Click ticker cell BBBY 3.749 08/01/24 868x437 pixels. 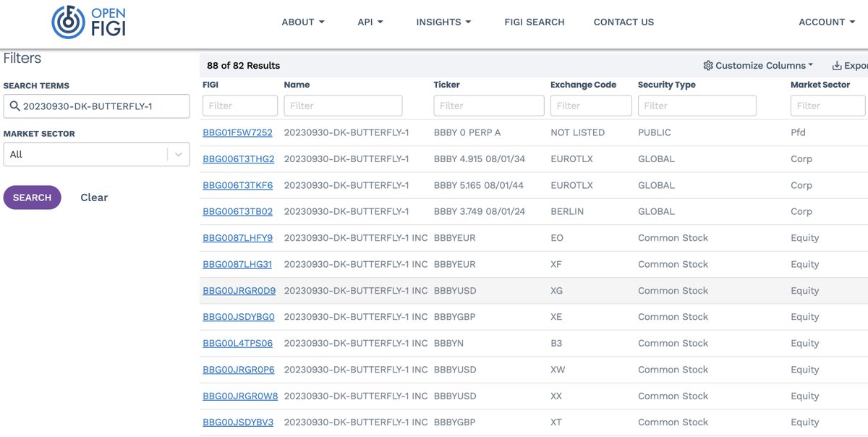[480, 211]
